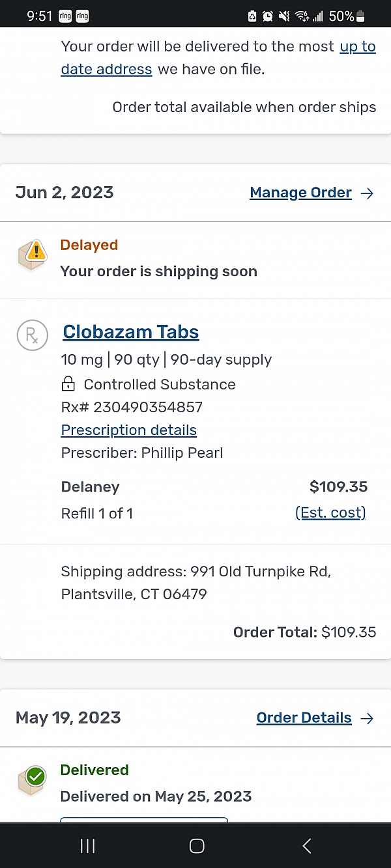The width and height of the screenshot is (391, 868).
Task: View Prescription details for Clobazam
Action: pos(128,430)
